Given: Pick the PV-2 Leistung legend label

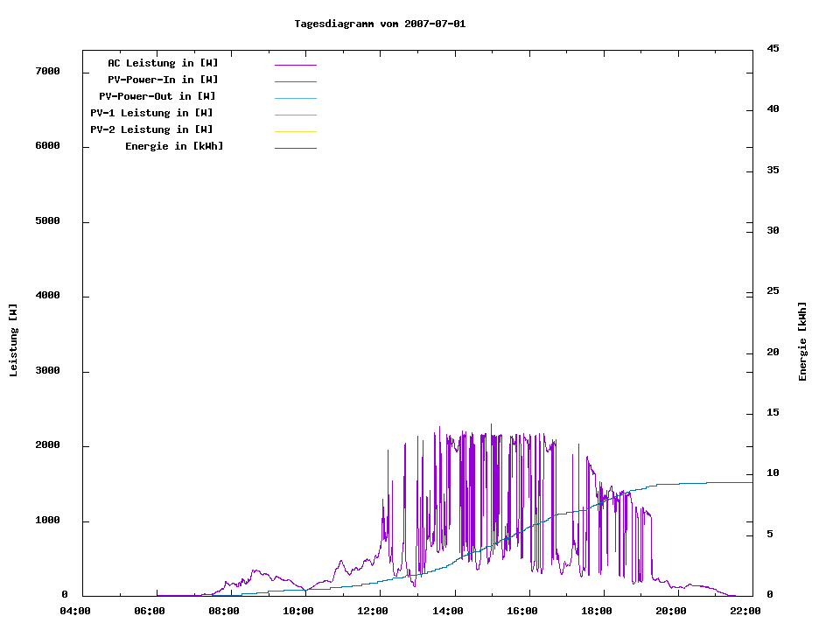Looking at the screenshot, I should 151,129.
